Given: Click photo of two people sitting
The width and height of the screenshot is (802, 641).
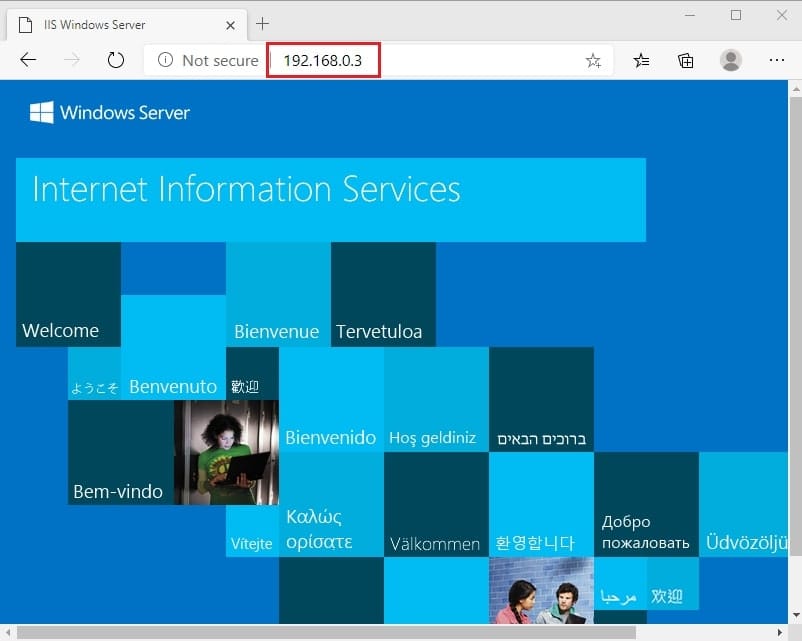Looking at the screenshot, I should tap(541, 591).
